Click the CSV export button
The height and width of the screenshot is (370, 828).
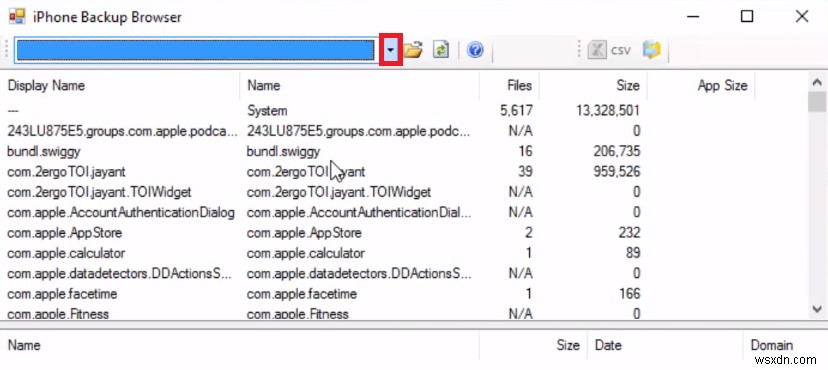pos(620,51)
